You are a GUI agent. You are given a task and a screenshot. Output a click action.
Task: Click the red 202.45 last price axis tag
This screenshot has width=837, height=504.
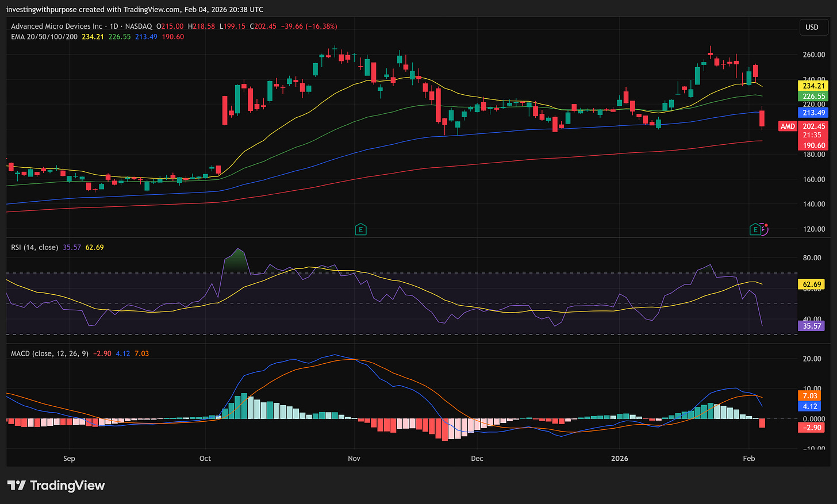point(813,126)
